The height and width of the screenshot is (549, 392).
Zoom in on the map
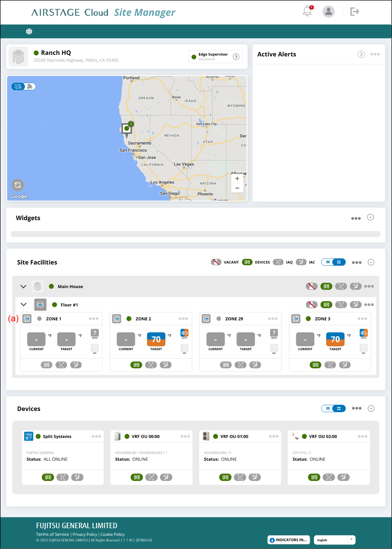pos(237,179)
